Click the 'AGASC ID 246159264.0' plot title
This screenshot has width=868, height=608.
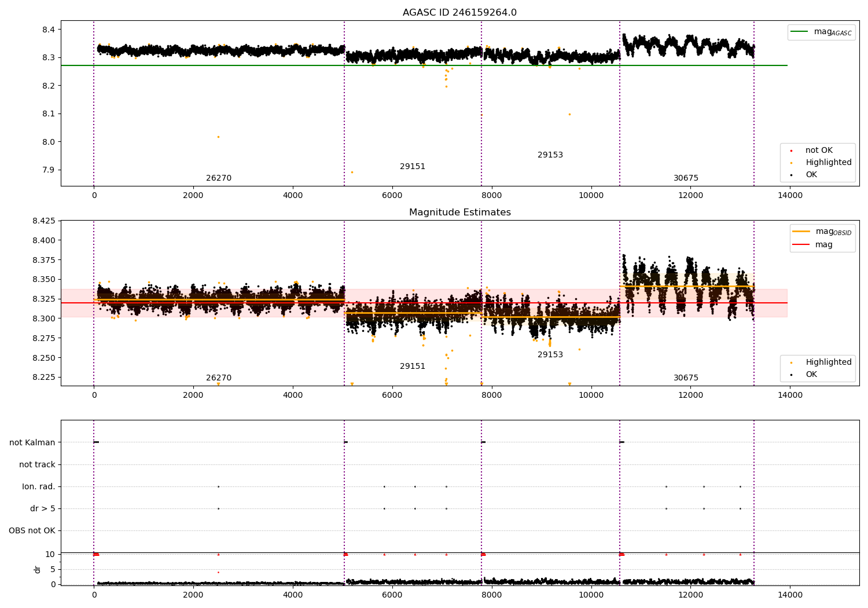coord(459,13)
